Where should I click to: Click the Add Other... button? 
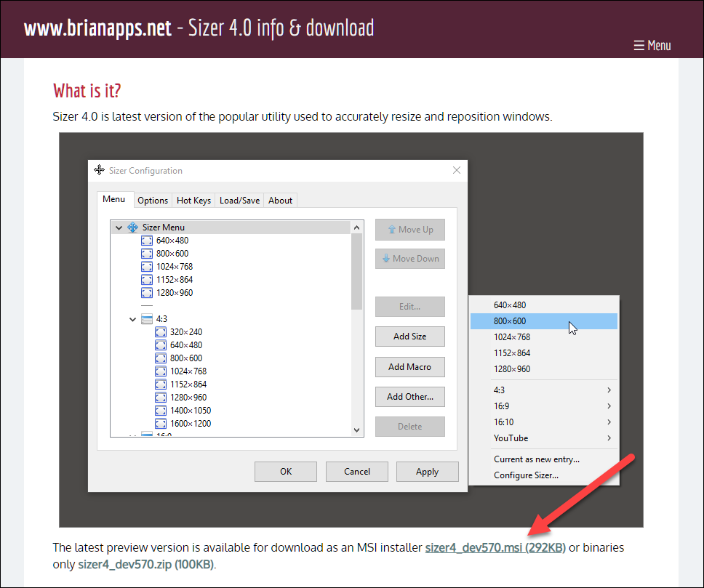(410, 397)
